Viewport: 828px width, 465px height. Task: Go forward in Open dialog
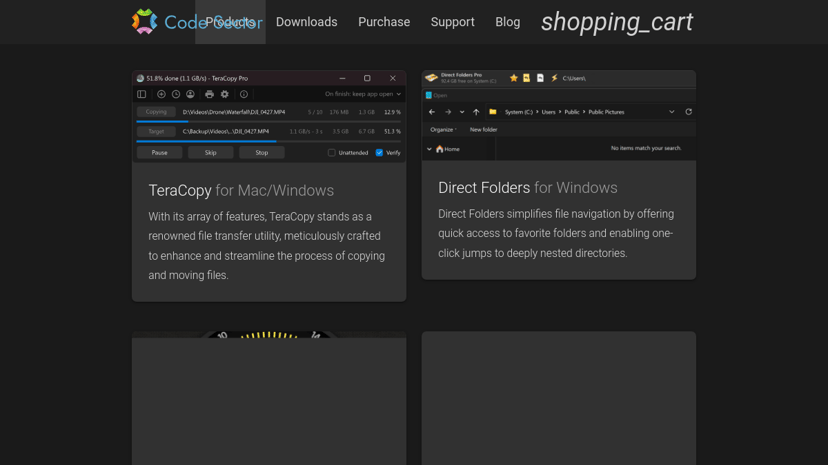[x=448, y=112]
